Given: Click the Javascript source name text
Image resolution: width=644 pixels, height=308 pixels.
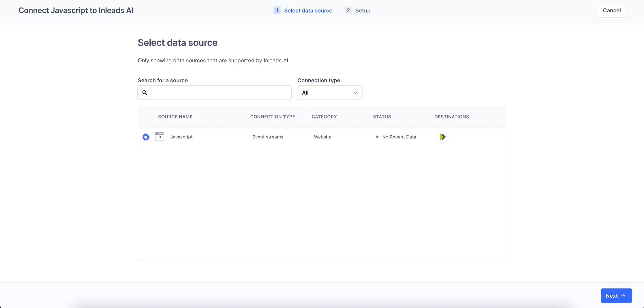Looking at the screenshot, I should pos(181,137).
